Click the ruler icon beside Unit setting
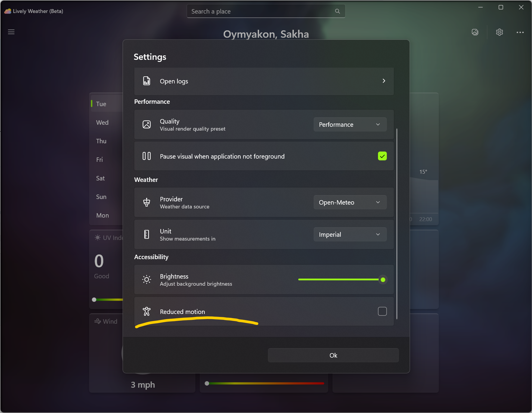532x413 pixels. click(147, 234)
